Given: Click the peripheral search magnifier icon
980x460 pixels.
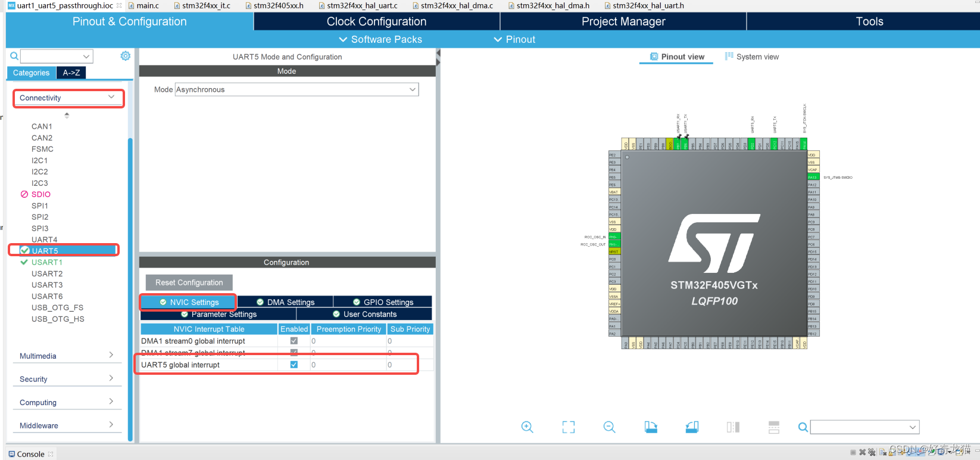Looking at the screenshot, I should tap(14, 56).
